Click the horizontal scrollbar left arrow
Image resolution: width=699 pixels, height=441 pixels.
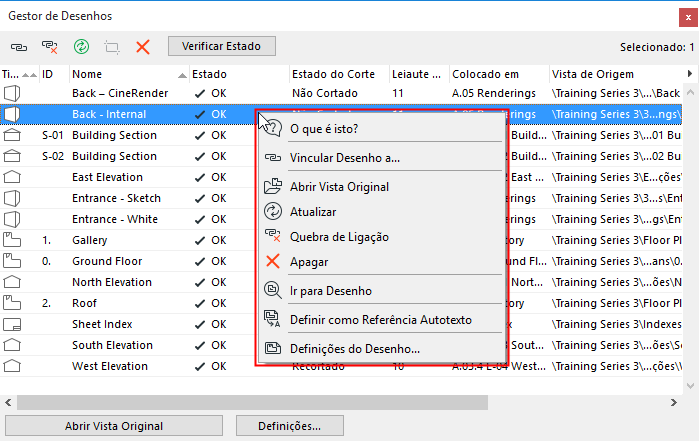[x=8, y=402]
